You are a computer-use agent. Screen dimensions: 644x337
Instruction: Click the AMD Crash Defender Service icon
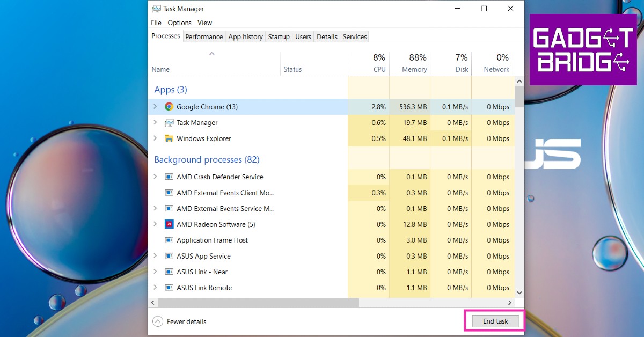pos(169,177)
